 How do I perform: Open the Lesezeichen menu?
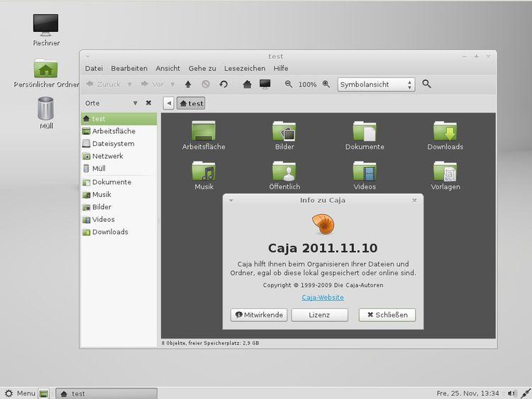pyautogui.click(x=245, y=68)
